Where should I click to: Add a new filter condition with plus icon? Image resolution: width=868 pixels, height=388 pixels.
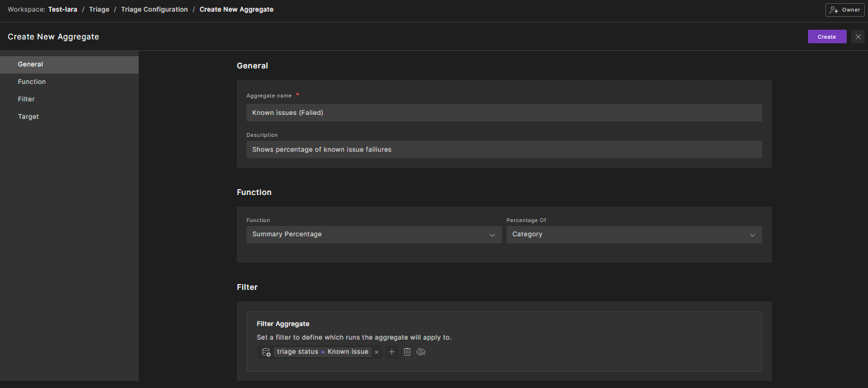392,352
